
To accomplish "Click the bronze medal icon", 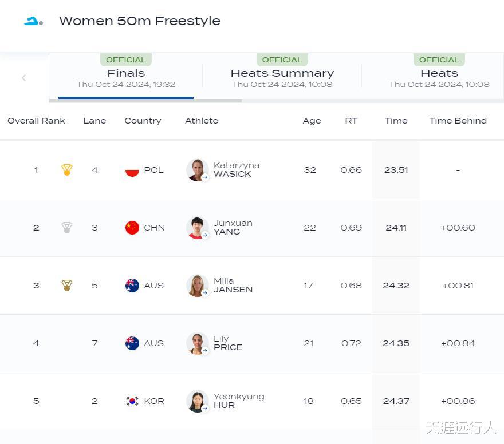I will tap(67, 286).
